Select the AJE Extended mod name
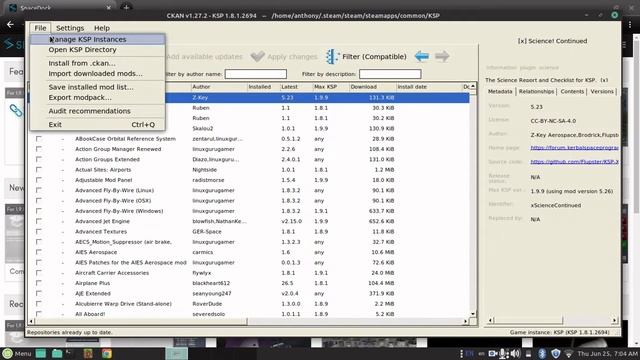 click(93, 293)
